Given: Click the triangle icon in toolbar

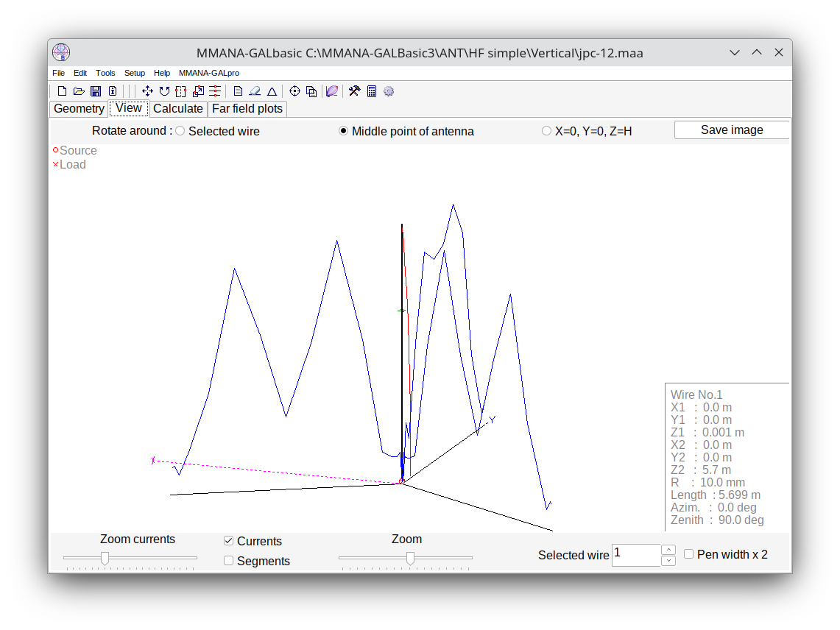Looking at the screenshot, I should pyautogui.click(x=272, y=91).
